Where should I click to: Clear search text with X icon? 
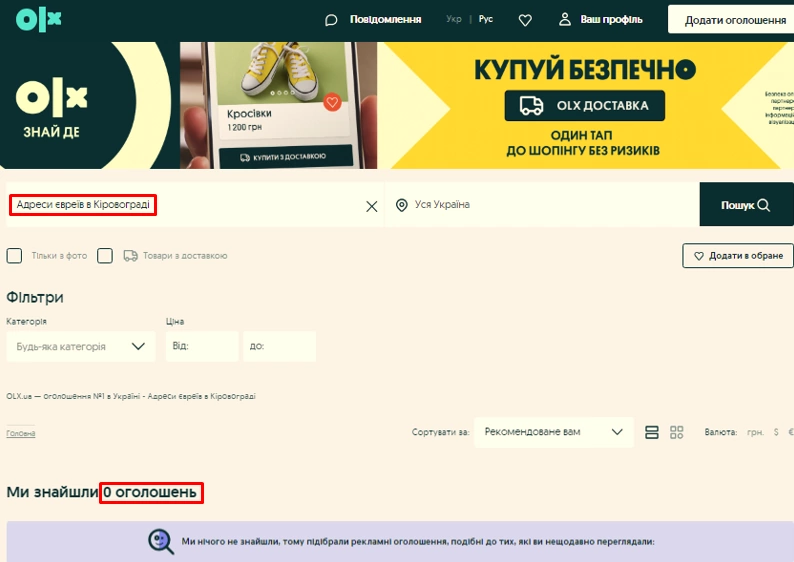click(x=372, y=206)
